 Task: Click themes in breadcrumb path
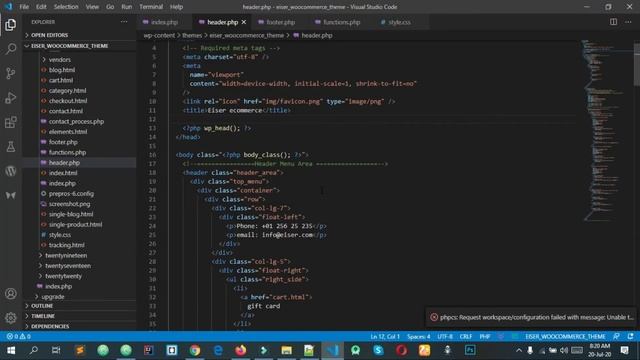click(192, 36)
